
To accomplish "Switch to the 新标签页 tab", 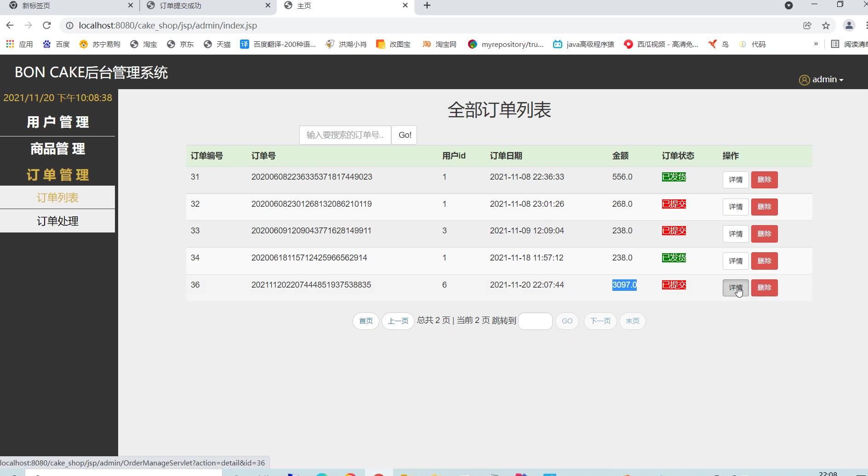I will (x=69, y=6).
